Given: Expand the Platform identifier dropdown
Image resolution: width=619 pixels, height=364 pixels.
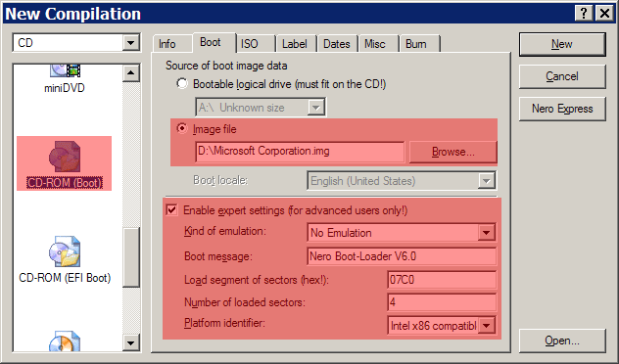Looking at the screenshot, I should (487, 326).
